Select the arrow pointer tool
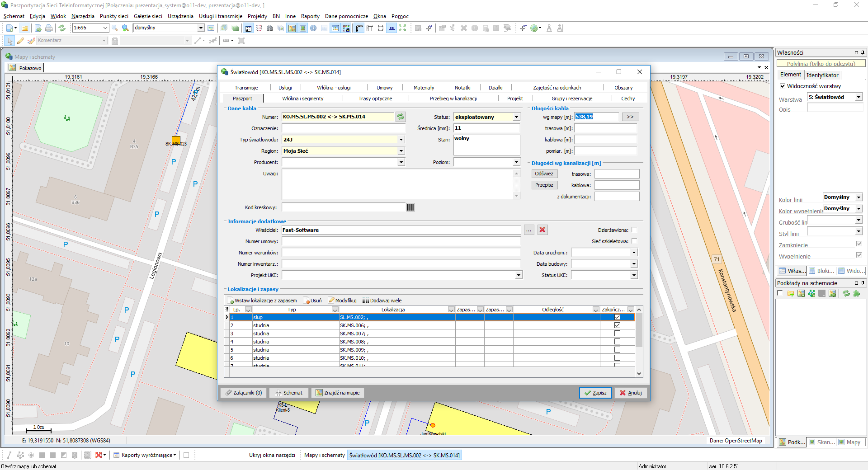This screenshot has width=868, height=470. (x=10, y=41)
